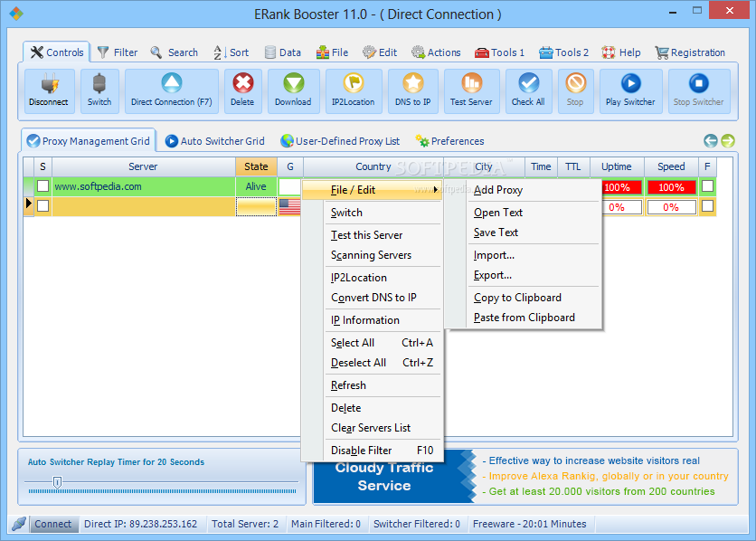Select Convert DNS to IP
The width and height of the screenshot is (756, 541).
(372, 298)
